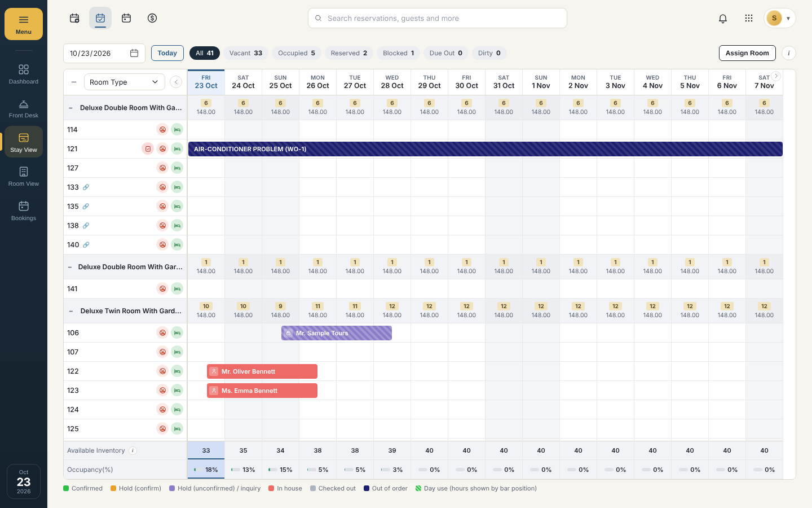This screenshot has height=508, width=812.
Task: Collapse all room groups using header minus
Action: [x=74, y=82]
